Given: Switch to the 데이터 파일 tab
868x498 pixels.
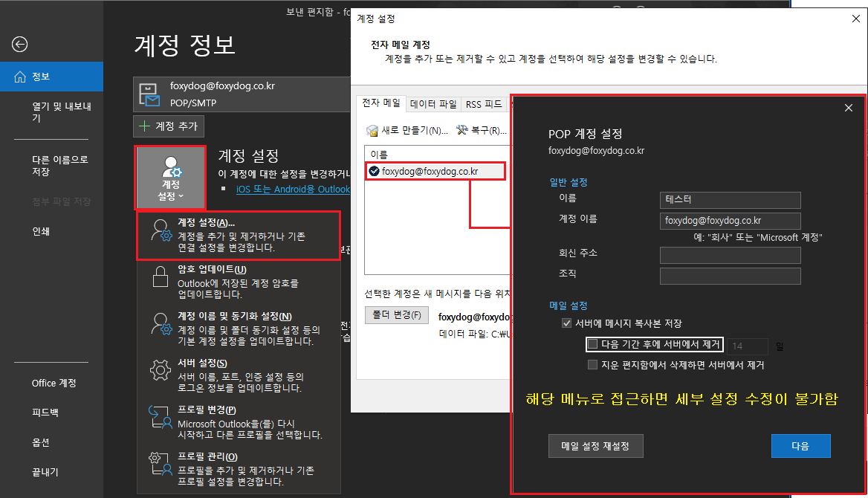Looking at the screenshot, I should (x=433, y=104).
